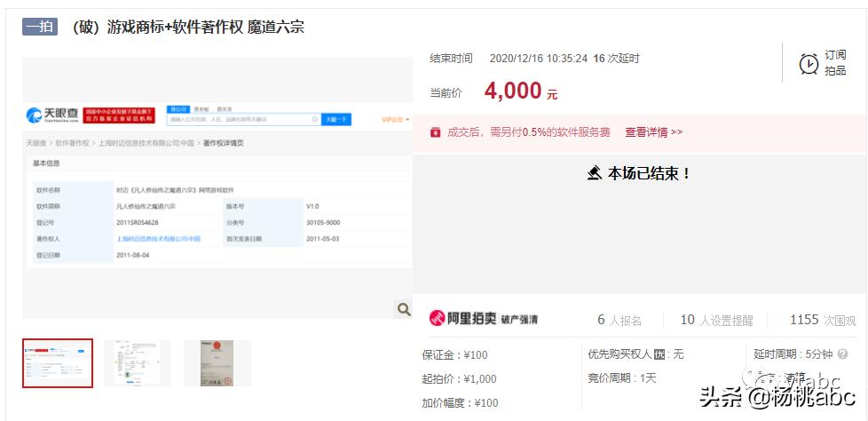Click the main product preview image

coord(217,187)
